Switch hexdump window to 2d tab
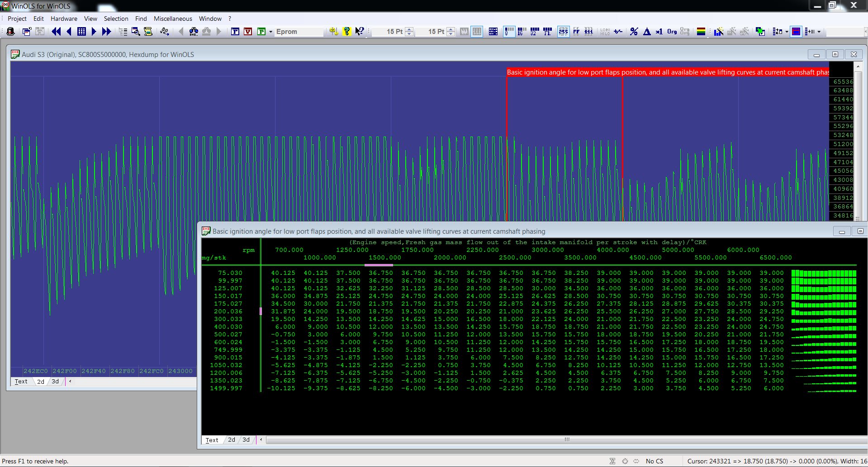 click(41, 382)
